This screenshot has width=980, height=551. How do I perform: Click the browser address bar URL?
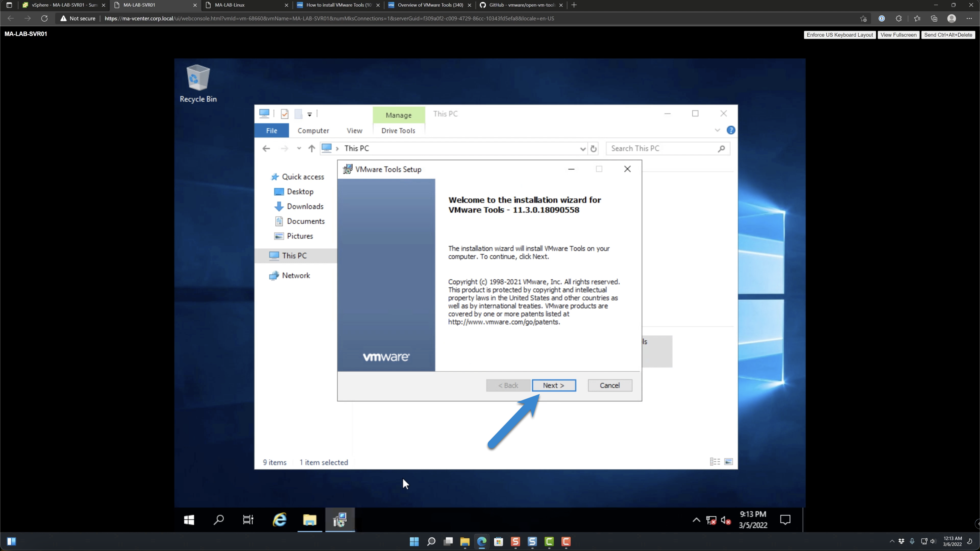point(329,18)
